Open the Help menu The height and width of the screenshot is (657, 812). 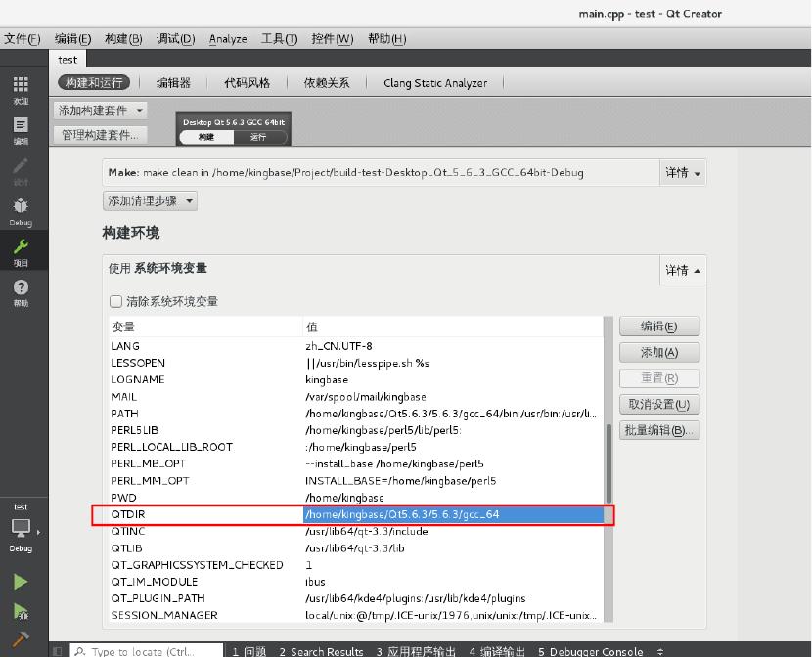(x=386, y=39)
